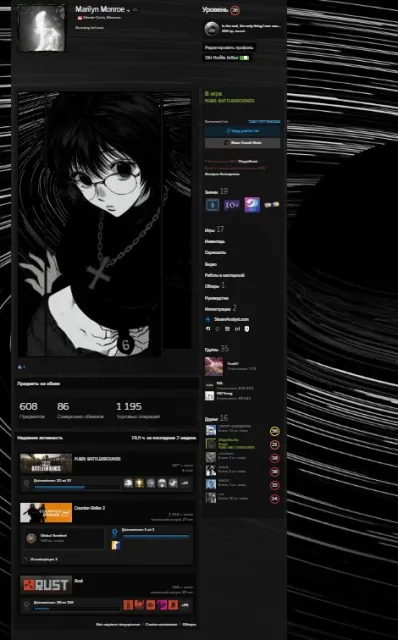Open Инвентарь (inventory) link

coord(215,241)
